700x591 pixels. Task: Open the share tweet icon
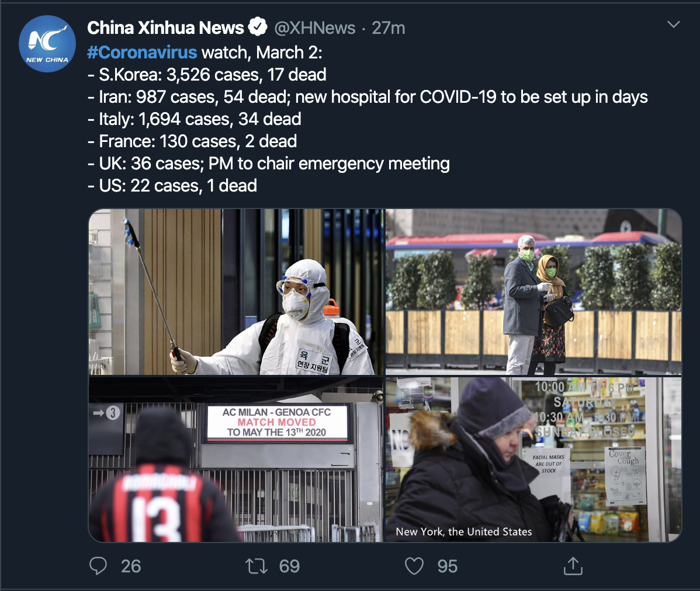tap(573, 565)
